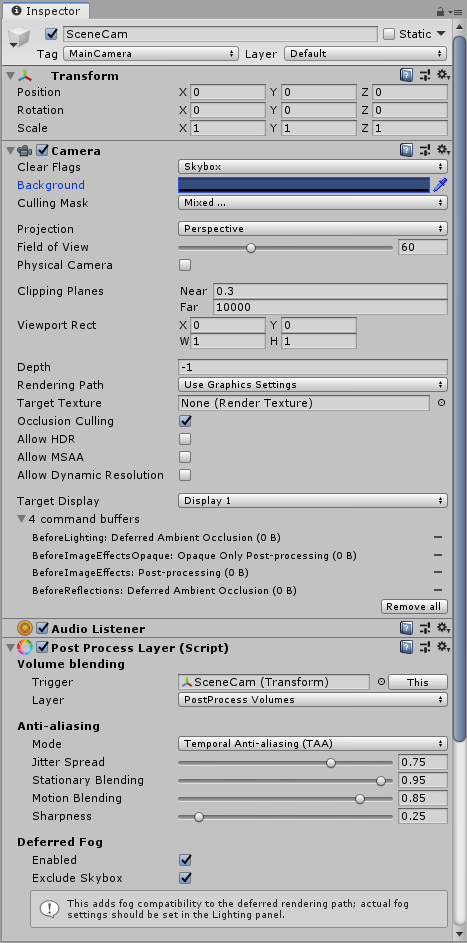Viewport: 467px width, 943px height.
Task: Adjust the Field of View slider
Action: (x=285, y=247)
